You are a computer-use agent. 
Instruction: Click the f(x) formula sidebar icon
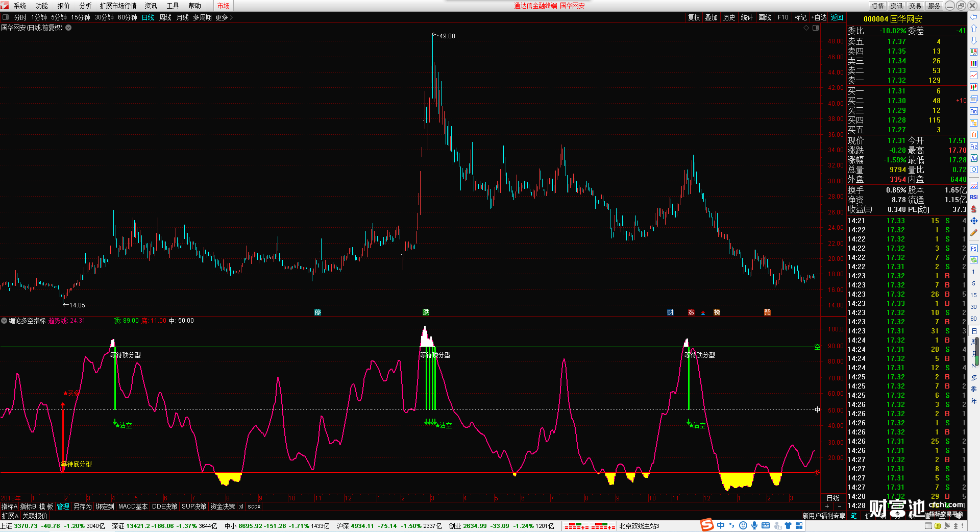(974, 158)
